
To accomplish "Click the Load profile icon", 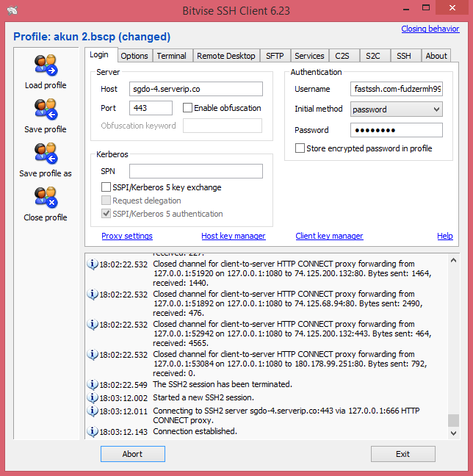I will point(46,65).
